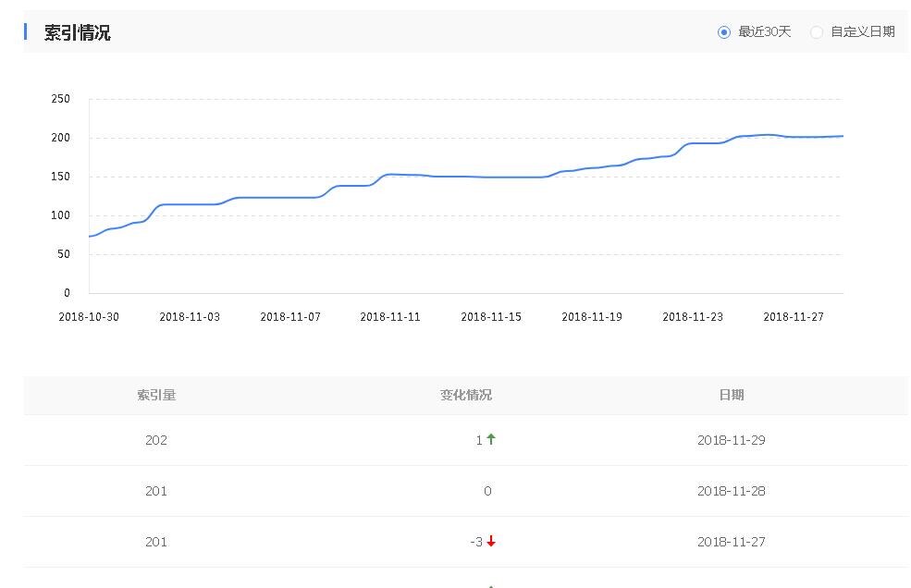
Task: Click the 变化情况 column header
Action: point(466,395)
